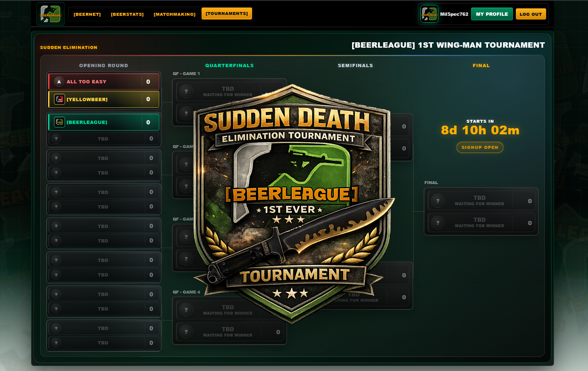Click the question mark icon in QF Game 4 top slot
The image size is (588, 371).
click(186, 310)
